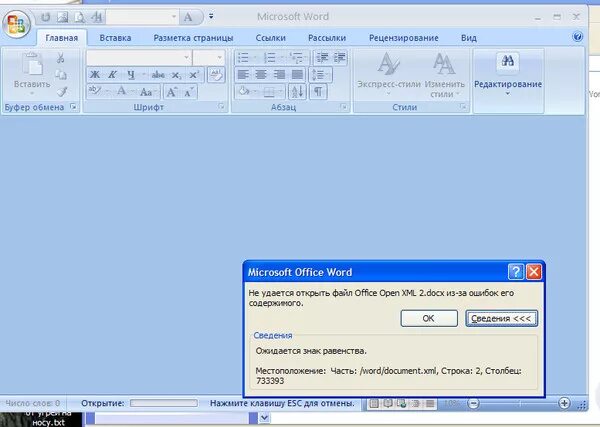Switch to the Вставка tab

[x=115, y=38]
